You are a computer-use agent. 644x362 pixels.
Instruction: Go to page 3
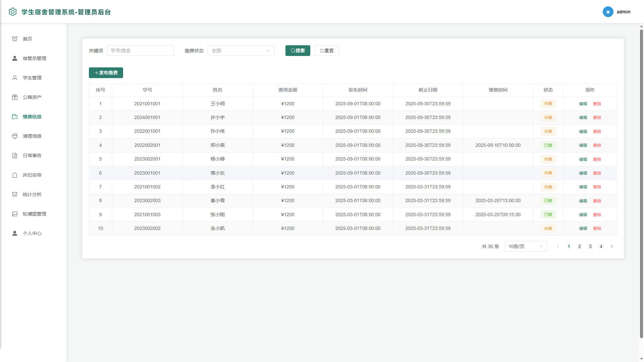(x=590, y=246)
